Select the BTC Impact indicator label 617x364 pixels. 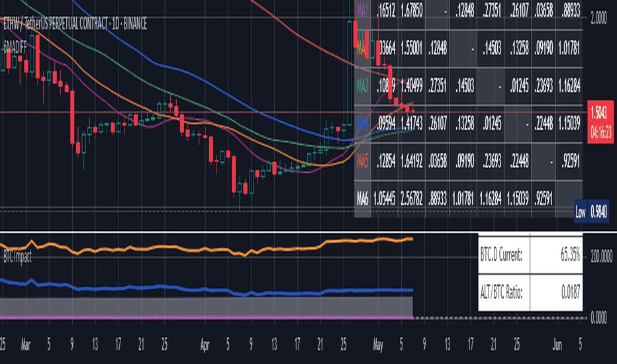(x=17, y=257)
